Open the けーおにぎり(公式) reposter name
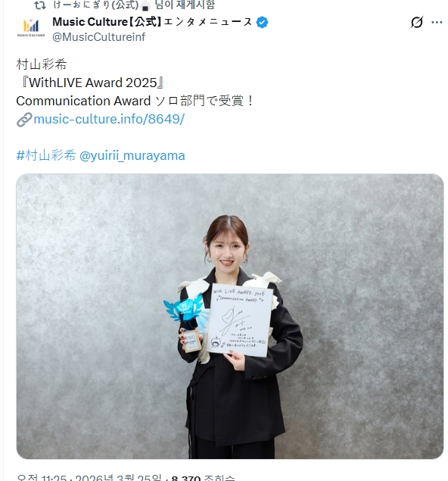Viewport: 448px width, 481px height. [96, 5]
